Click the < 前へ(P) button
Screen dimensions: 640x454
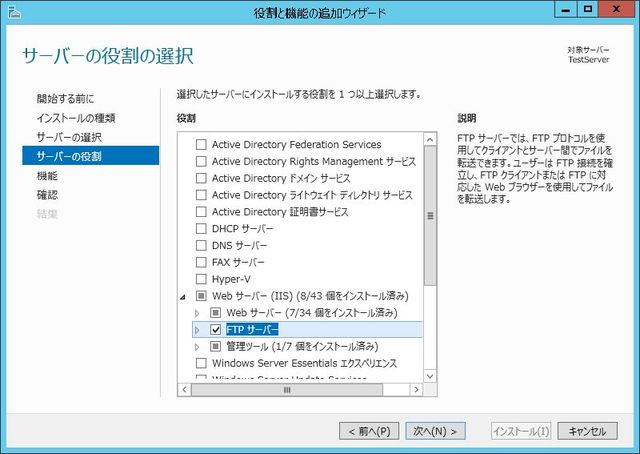click(x=369, y=431)
